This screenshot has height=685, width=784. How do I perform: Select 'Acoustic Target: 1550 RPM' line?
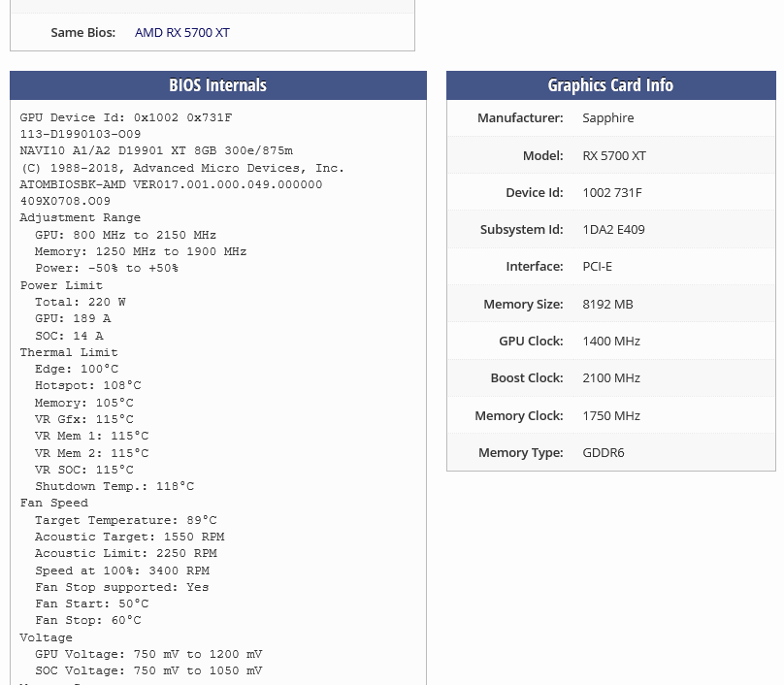129,537
